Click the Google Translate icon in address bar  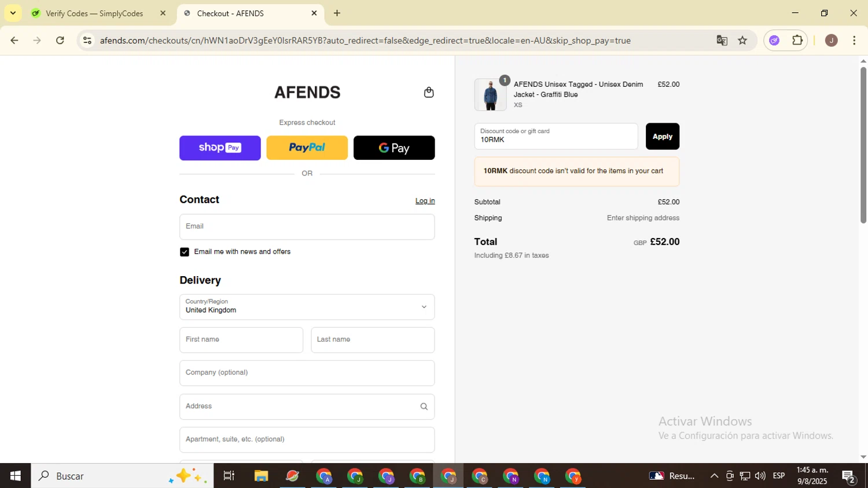point(722,41)
